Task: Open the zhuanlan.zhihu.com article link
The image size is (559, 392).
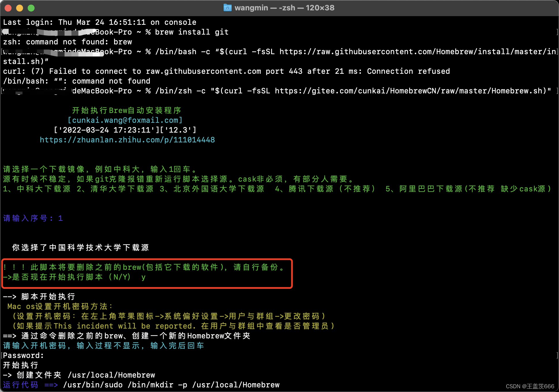Action: tap(127, 140)
